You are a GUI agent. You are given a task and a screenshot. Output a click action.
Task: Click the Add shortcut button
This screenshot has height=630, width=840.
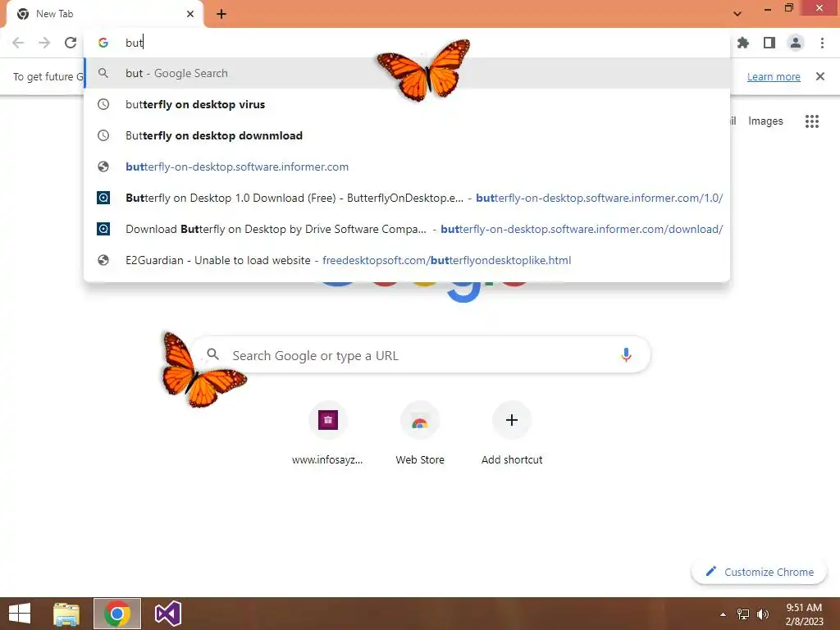(x=512, y=433)
